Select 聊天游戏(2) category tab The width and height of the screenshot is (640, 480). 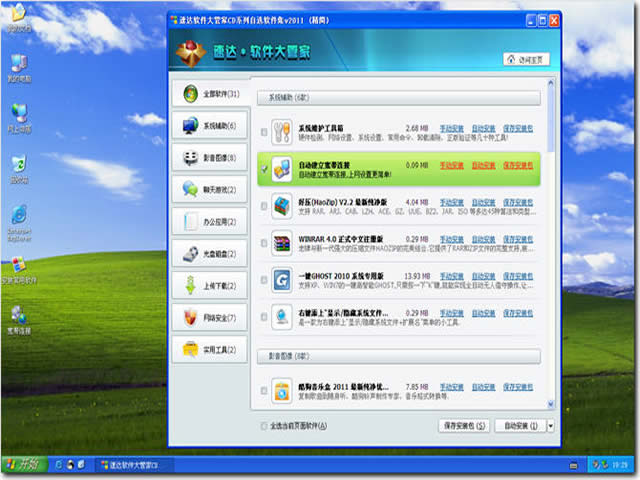(x=210, y=190)
